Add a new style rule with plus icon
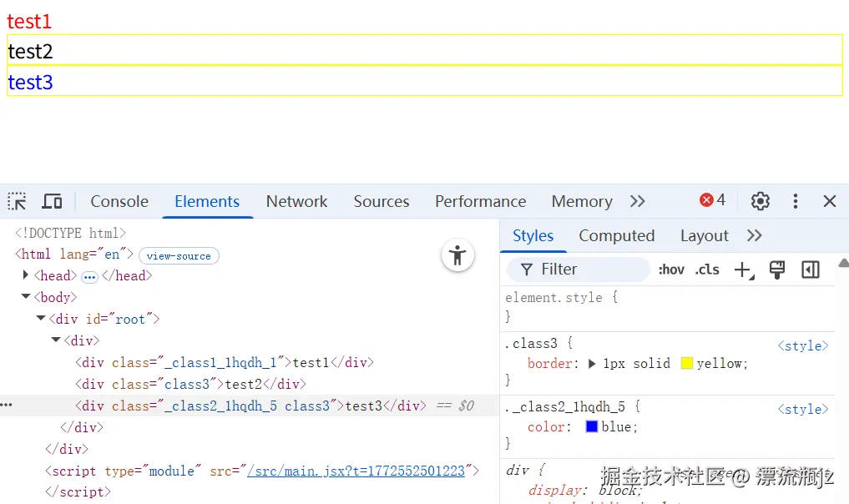 pyautogui.click(x=744, y=269)
